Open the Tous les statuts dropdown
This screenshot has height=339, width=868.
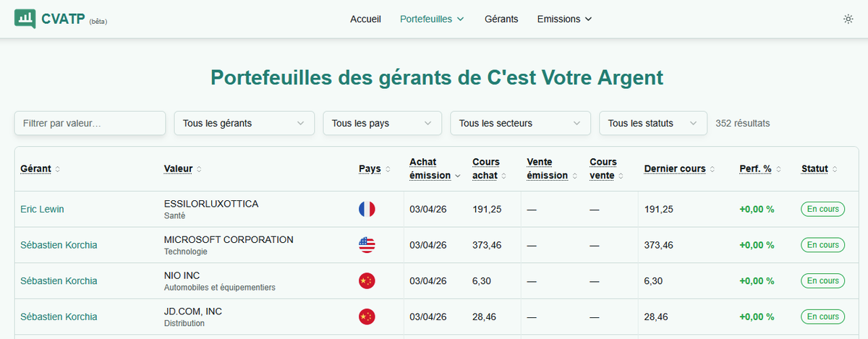652,123
